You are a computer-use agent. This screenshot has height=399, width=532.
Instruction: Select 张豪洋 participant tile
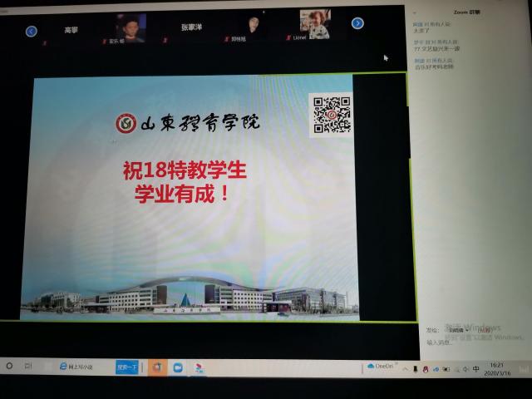[191, 27]
